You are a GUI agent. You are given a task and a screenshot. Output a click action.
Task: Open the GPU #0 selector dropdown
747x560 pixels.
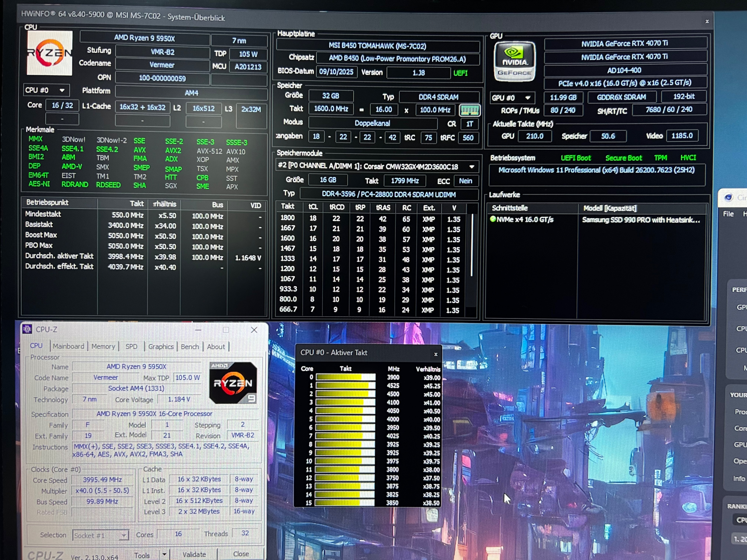(x=528, y=98)
